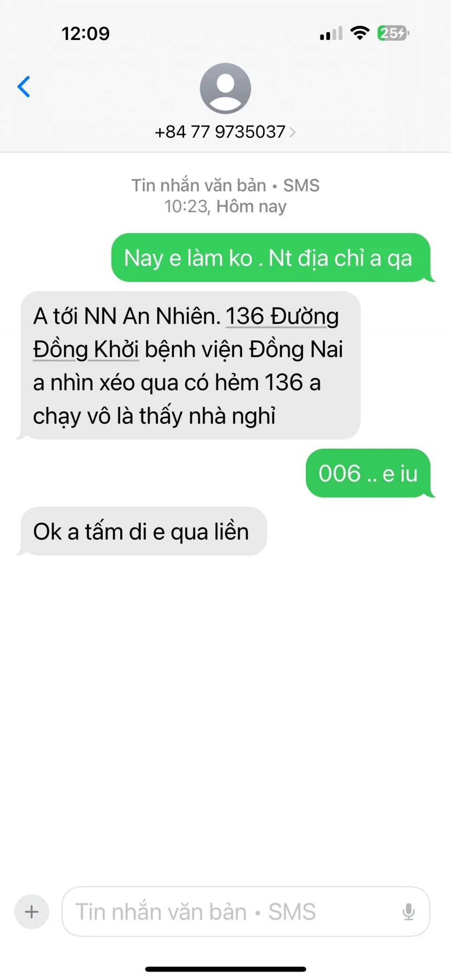Tap the grey 'A tới NN An Nhiên' message
451x980 pixels.
click(191, 365)
